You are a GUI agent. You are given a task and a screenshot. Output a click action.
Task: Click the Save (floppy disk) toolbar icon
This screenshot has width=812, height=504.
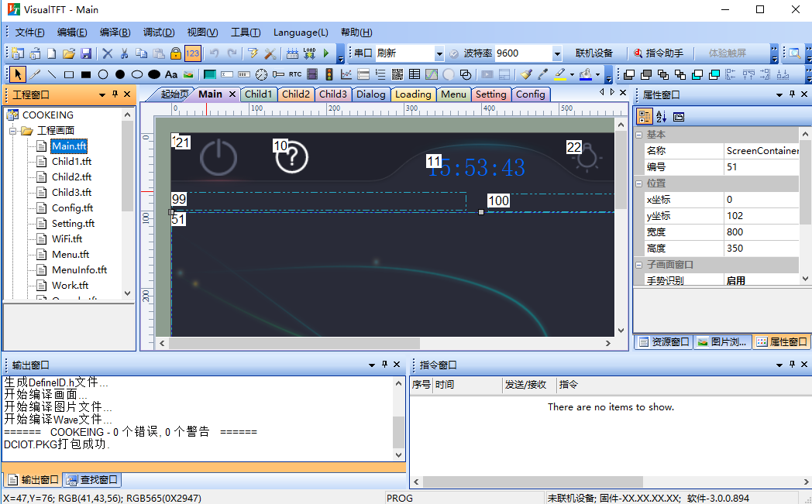(x=86, y=53)
